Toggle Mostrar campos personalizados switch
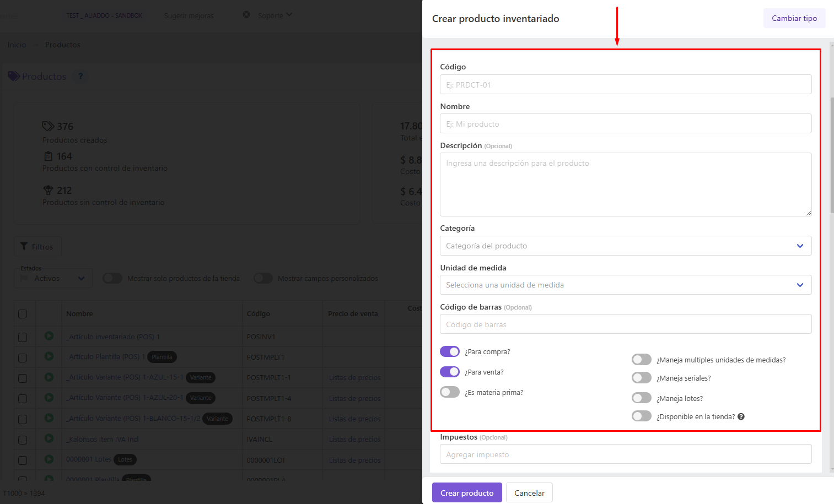The image size is (834, 504). tap(263, 278)
